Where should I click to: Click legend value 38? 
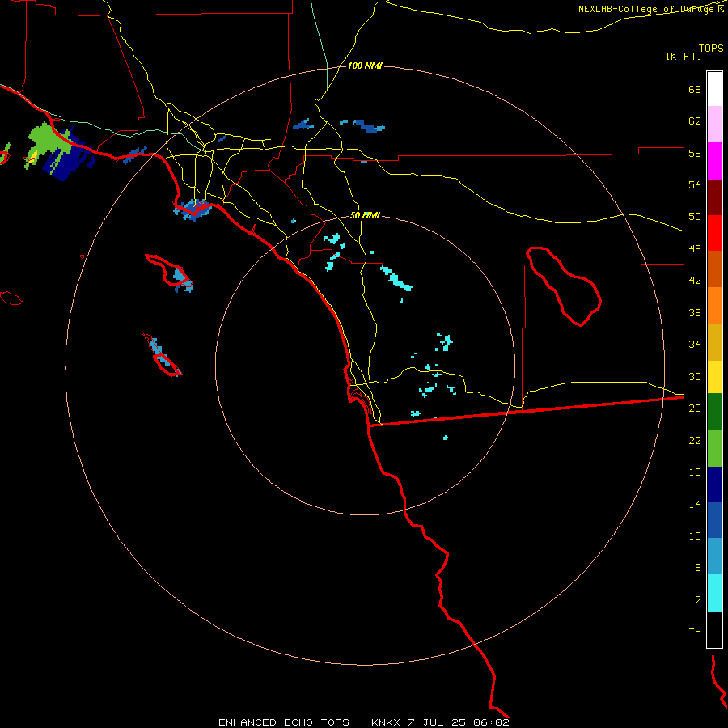tap(695, 312)
